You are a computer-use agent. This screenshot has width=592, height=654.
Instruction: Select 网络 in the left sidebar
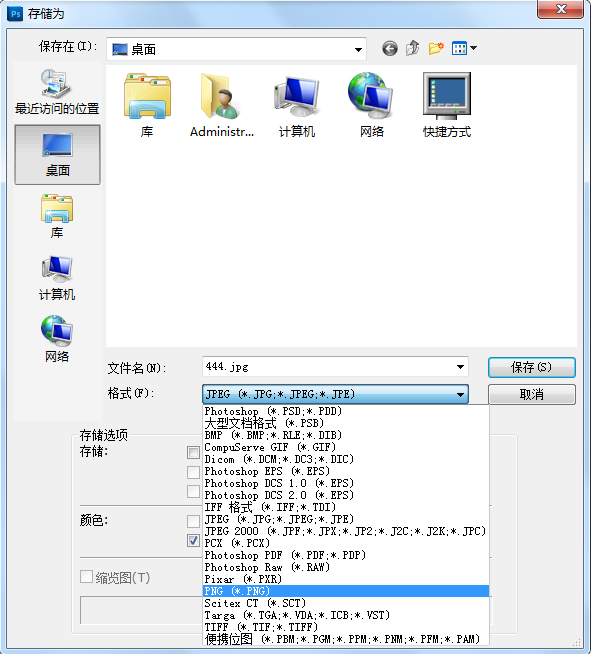tap(57, 339)
